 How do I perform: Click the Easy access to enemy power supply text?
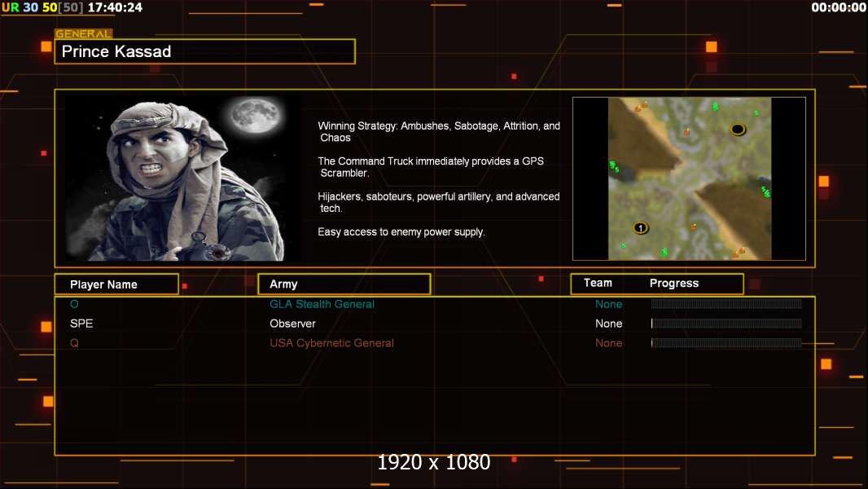click(401, 232)
